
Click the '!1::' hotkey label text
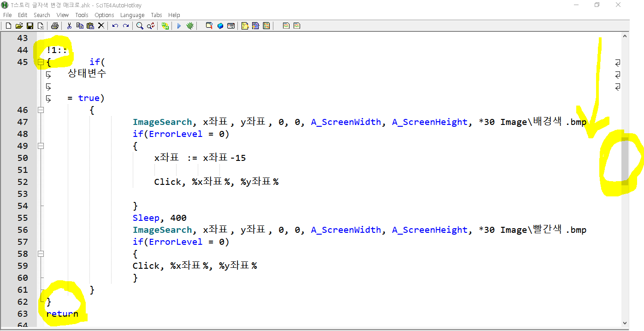(x=57, y=50)
